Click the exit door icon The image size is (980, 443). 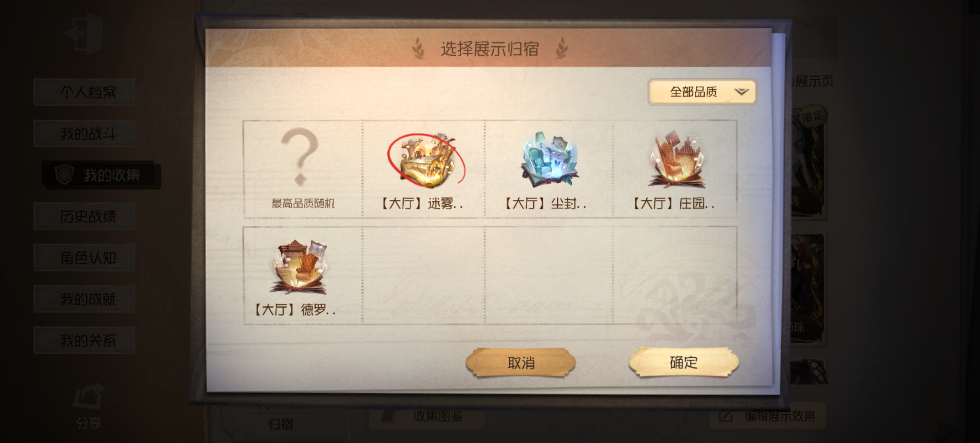point(84,34)
